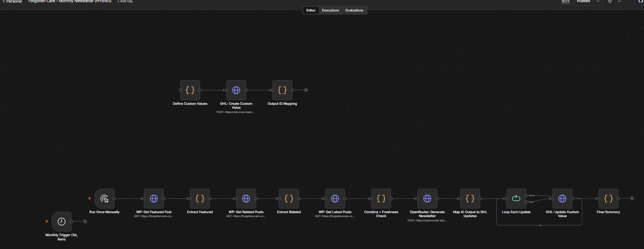644x249 pixels.
Task: Open workflow history with the clock icon
Action: click(x=610, y=1)
